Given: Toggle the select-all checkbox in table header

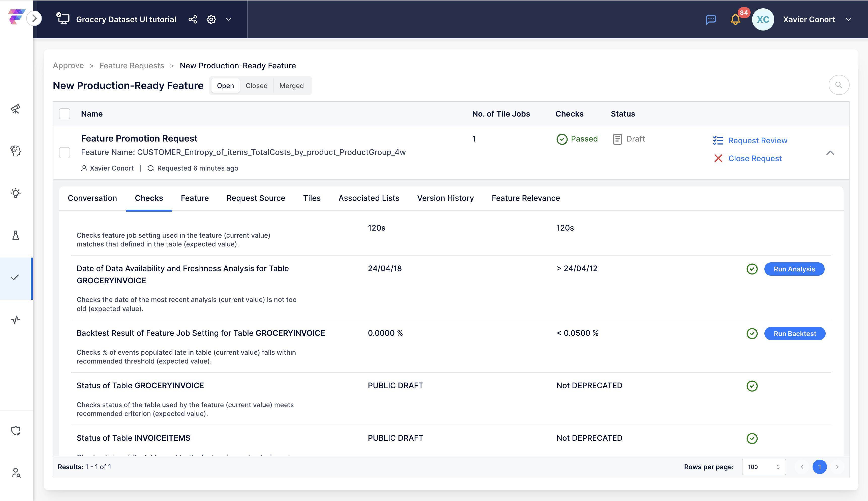Looking at the screenshot, I should point(65,114).
